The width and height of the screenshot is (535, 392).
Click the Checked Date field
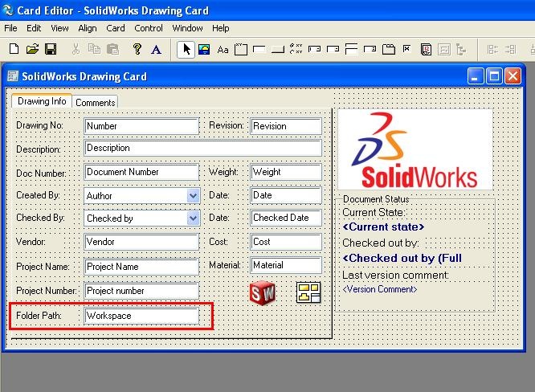pos(286,218)
